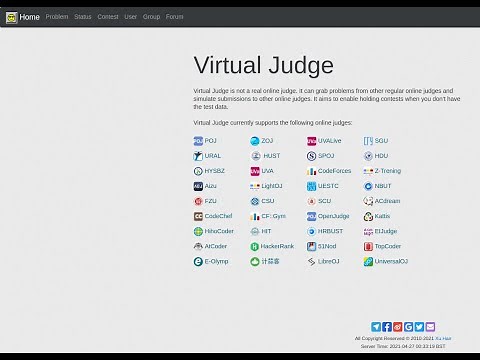The image size is (480, 360).
Task: Open the EIJudge link
Action: point(386,231)
